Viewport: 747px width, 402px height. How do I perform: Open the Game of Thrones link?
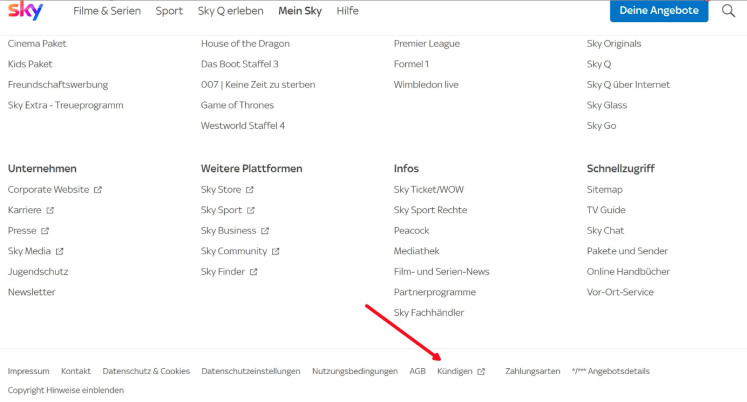click(237, 105)
